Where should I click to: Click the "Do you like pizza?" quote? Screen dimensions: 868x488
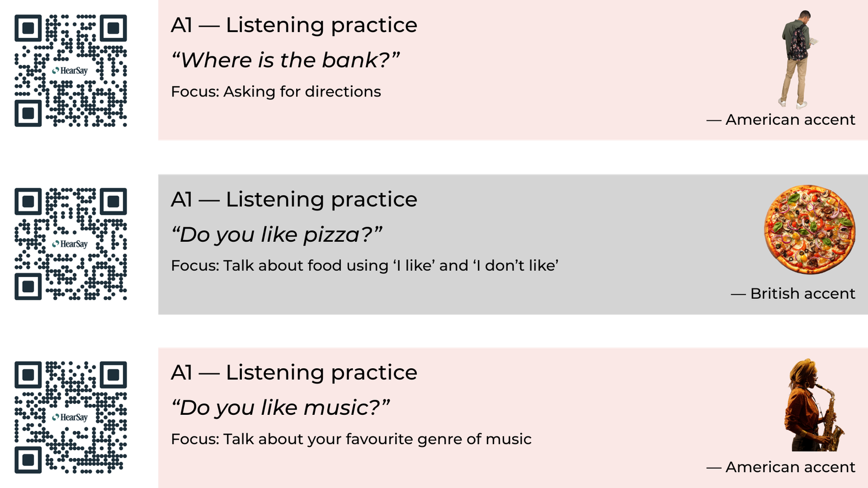click(277, 235)
